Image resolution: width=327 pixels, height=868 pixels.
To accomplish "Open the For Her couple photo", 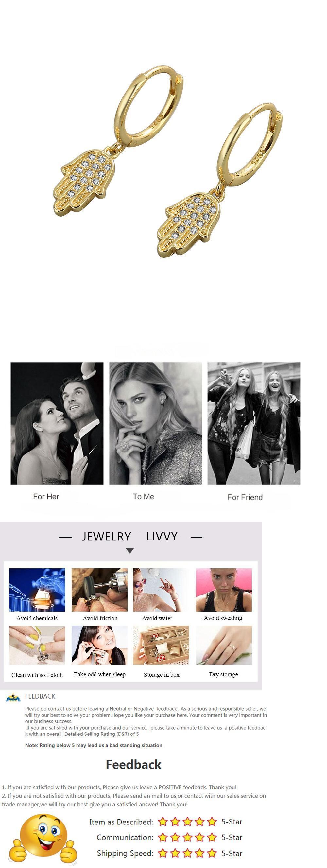I will tap(57, 423).
